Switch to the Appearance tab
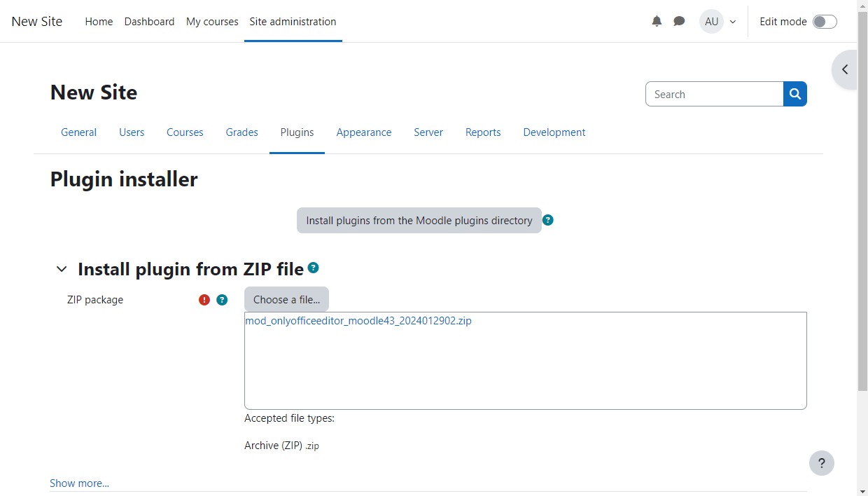Image resolution: width=868 pixels, height=496 pixels. [363, 132]
